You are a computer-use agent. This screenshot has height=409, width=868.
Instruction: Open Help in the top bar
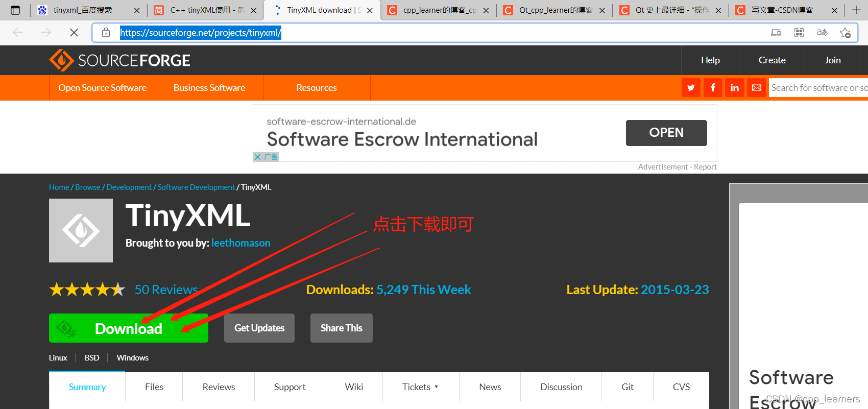(x=710, y=60)
